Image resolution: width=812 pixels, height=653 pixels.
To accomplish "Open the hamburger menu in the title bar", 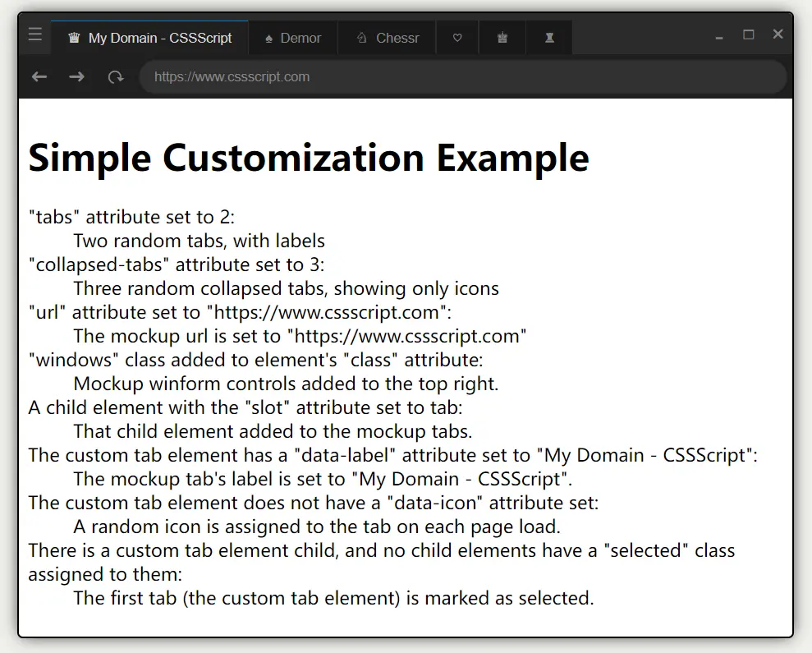I will (x=34, y=34).
